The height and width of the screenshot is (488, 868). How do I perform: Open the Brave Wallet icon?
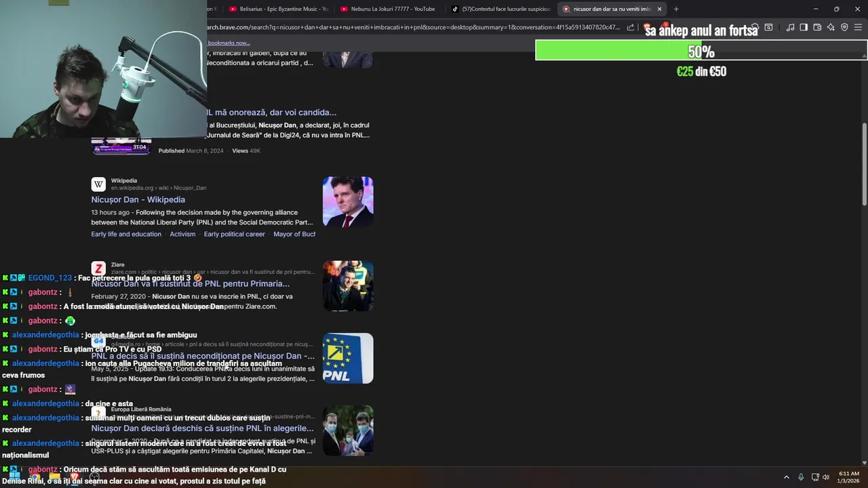coord(817,27)
